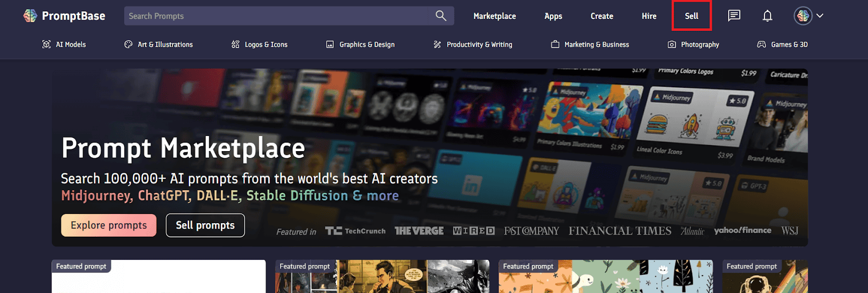This screenshot has height=293, width=868.
Task: Click the PromptBase brain logo icon
Action: (x=30, y=16)
